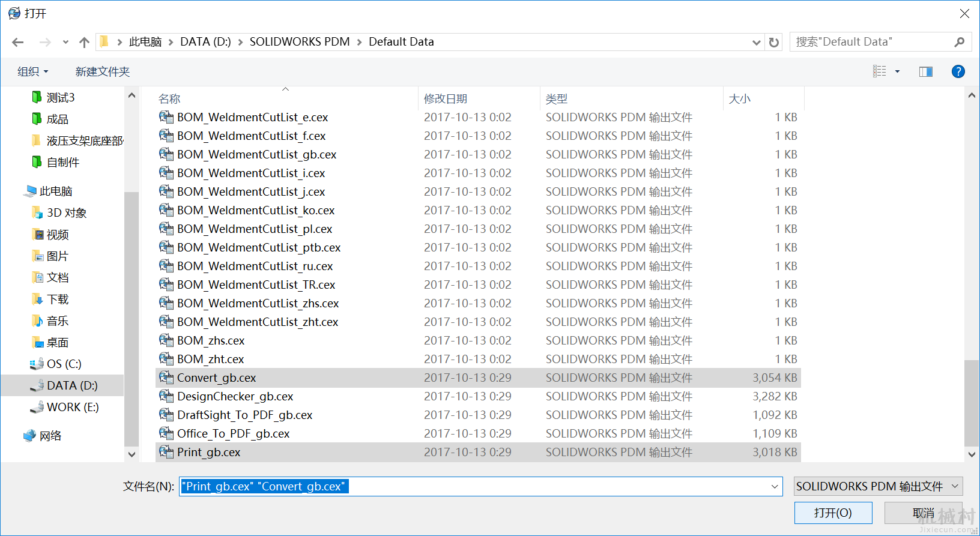The width and height of the screenshot is (980, 536).
Task: Open 文档 folder in sidebar
Action: pyautogui.click(x=58, y=277)
